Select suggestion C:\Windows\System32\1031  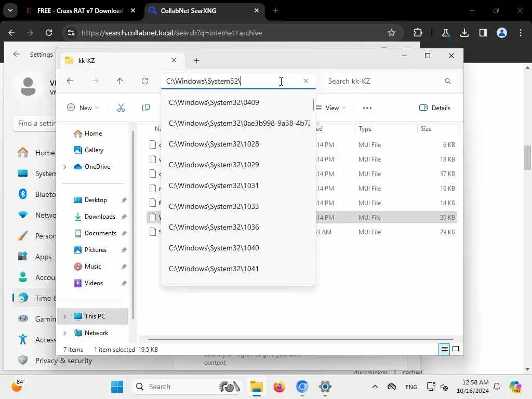tap(238, 185)
